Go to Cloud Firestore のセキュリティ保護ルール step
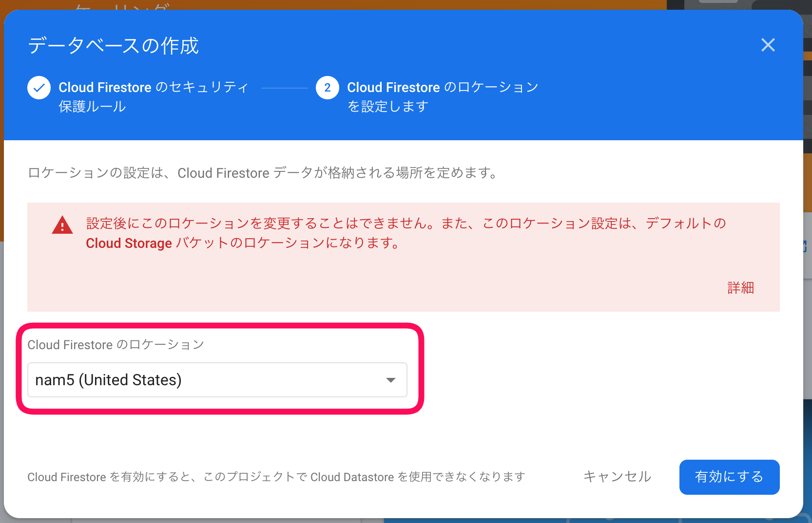This screenshot has height=523, width=812. 154,96
